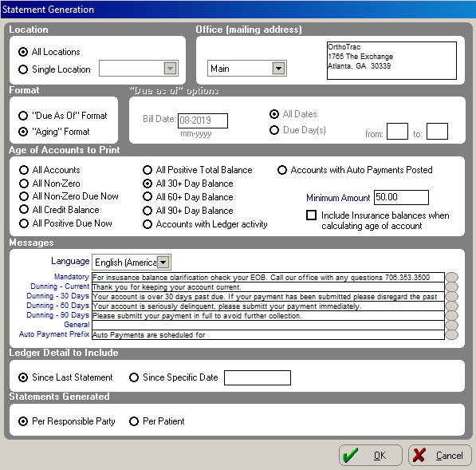This screenshot has height=470, width=476.
Task: Click the General message field
Action: coord(268,326)
